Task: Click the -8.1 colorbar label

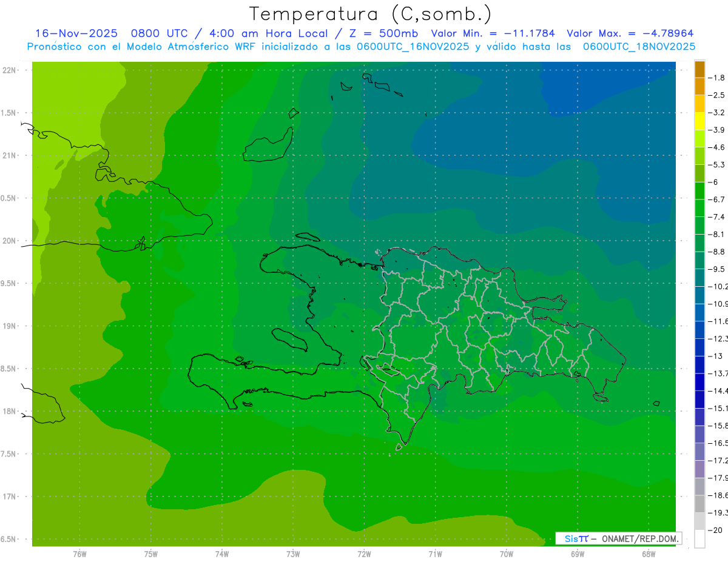Action: click(x=718, y=234)
